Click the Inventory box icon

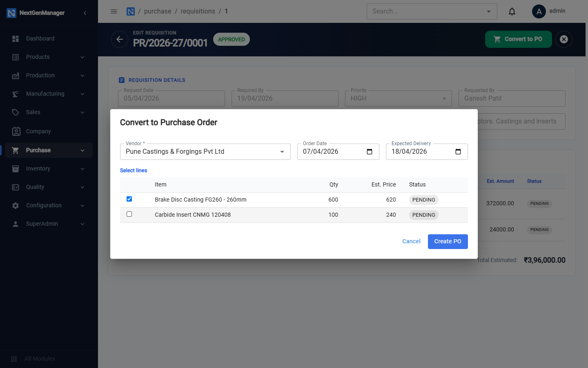[16, 168]
